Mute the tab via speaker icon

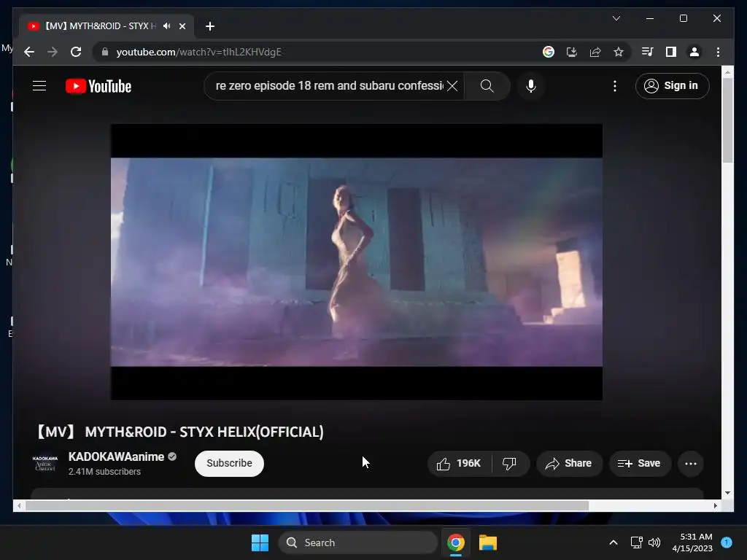click(x=167, y=26)
